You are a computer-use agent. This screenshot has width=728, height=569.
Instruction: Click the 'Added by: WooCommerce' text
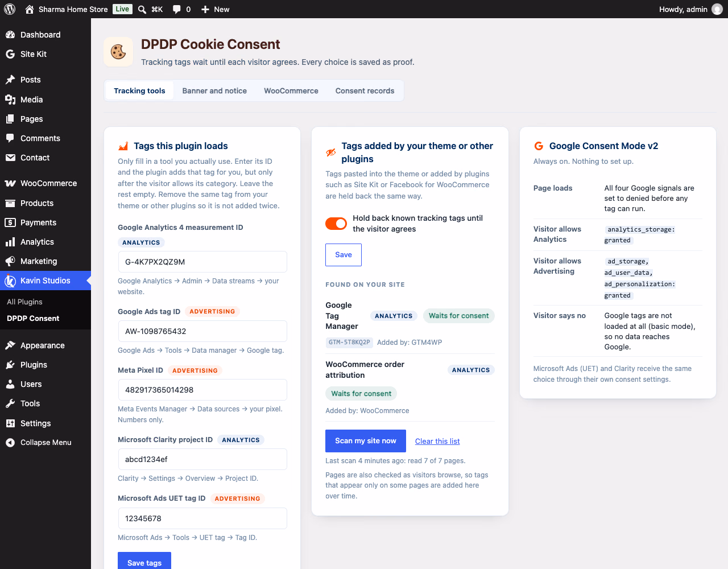pyautogui.click(x=367, y=411)
